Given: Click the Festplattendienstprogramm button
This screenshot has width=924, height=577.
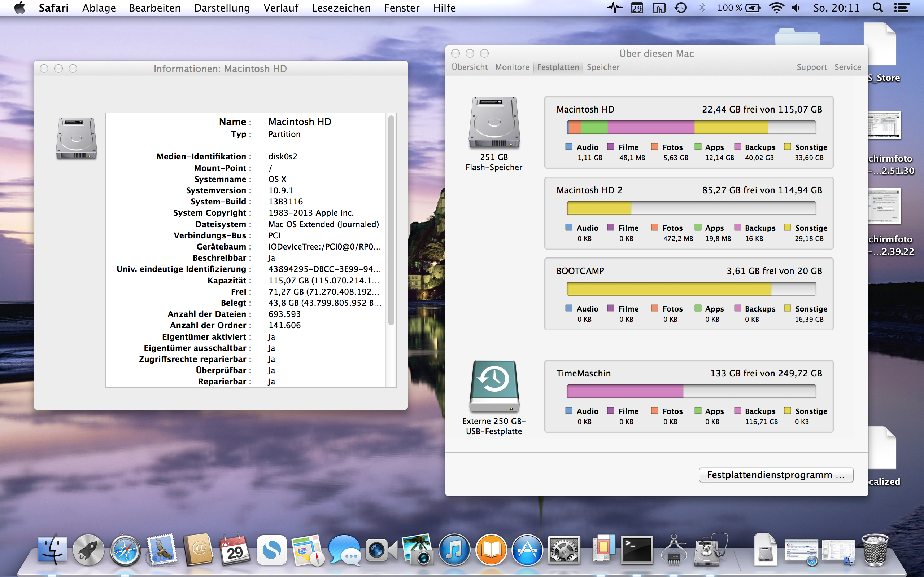Looking at the screenshot, I should pos(775,475).
